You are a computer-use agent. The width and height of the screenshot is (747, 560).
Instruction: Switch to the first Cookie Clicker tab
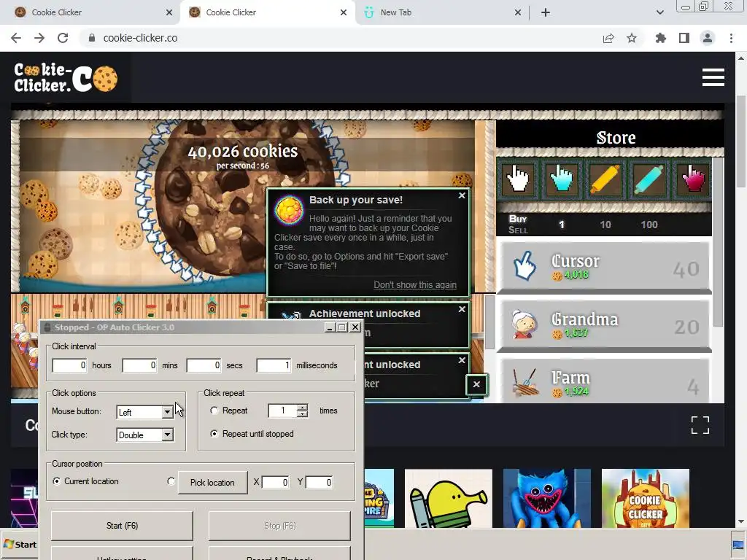click(90, 12)
